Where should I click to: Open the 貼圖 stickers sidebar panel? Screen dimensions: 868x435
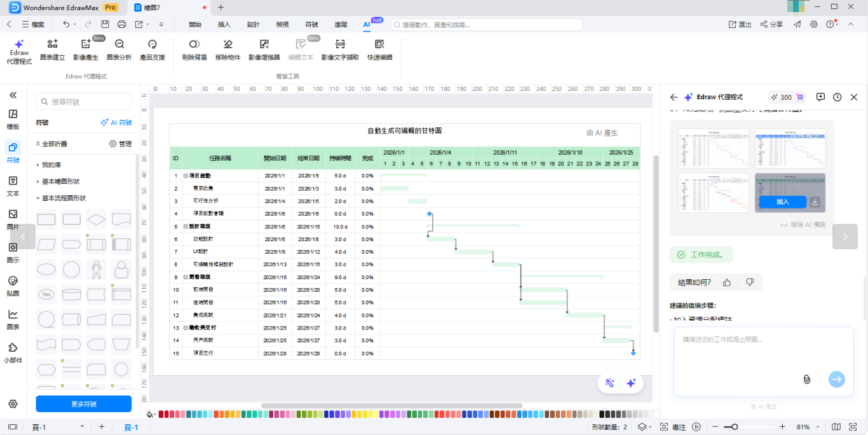(13, 286)
